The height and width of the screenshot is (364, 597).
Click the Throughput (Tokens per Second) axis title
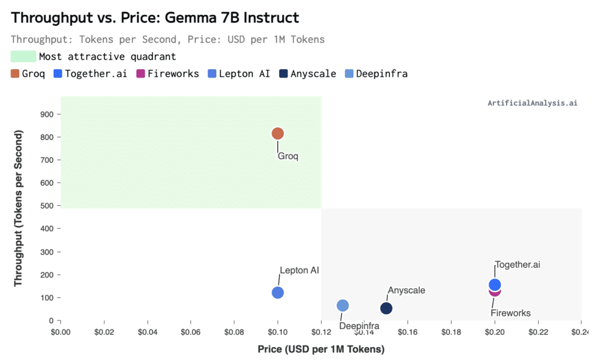(x=18, y=208)
